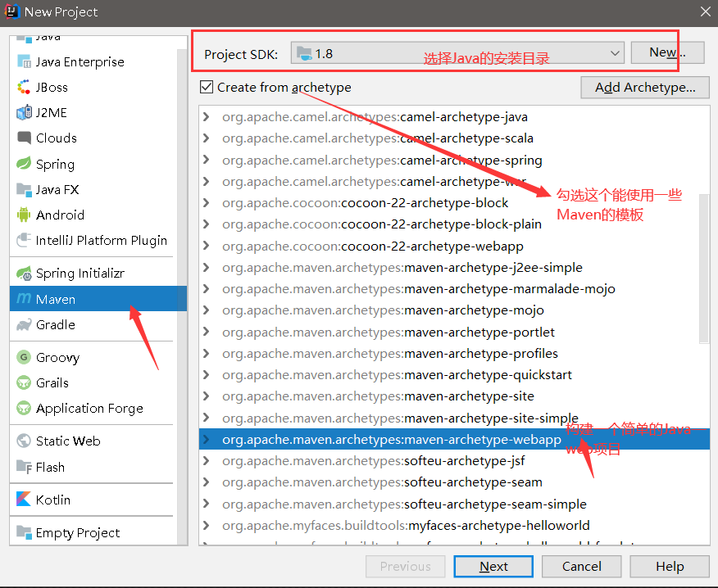Switch to Gradle project type

93,325
